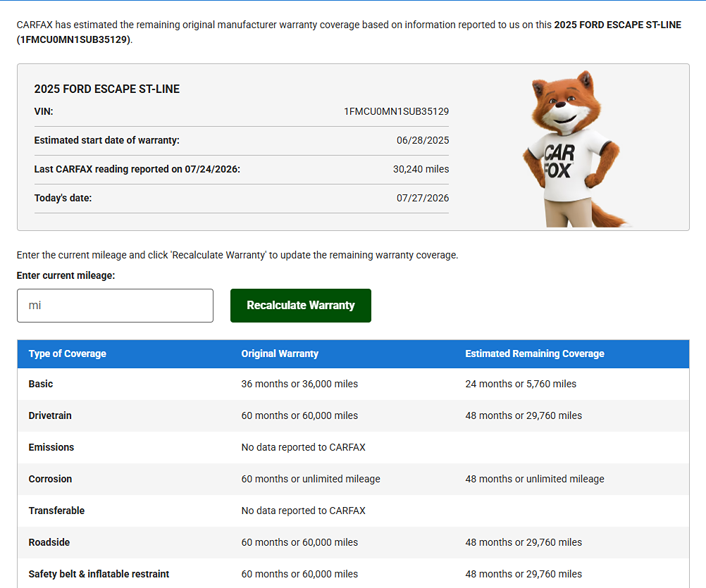Select the VIN value 1FMCU0MN1SUB35129 in card
This screenshot has height=588, width=706.
396,111
